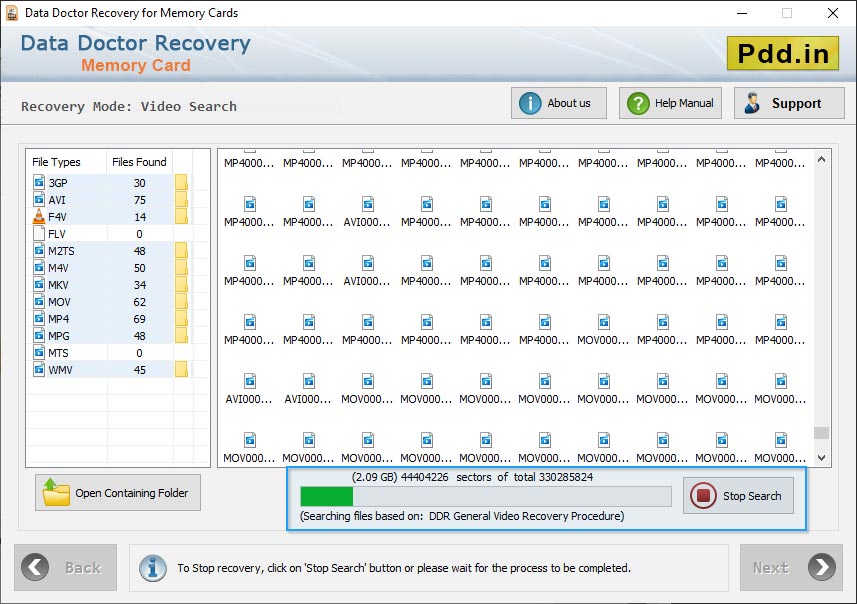Proceed with the Next button
The image size is (857, 604).
tap(791, 567)
